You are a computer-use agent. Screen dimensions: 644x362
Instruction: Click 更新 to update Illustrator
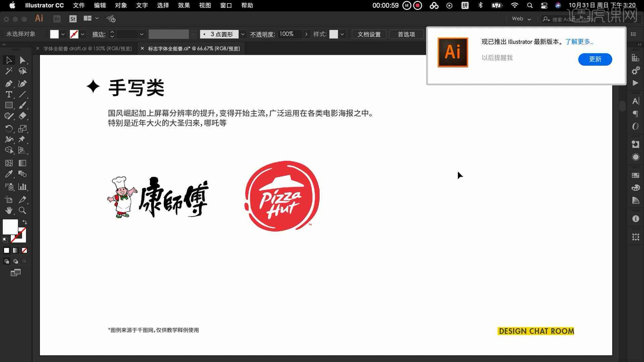click(x=595, y=59)
